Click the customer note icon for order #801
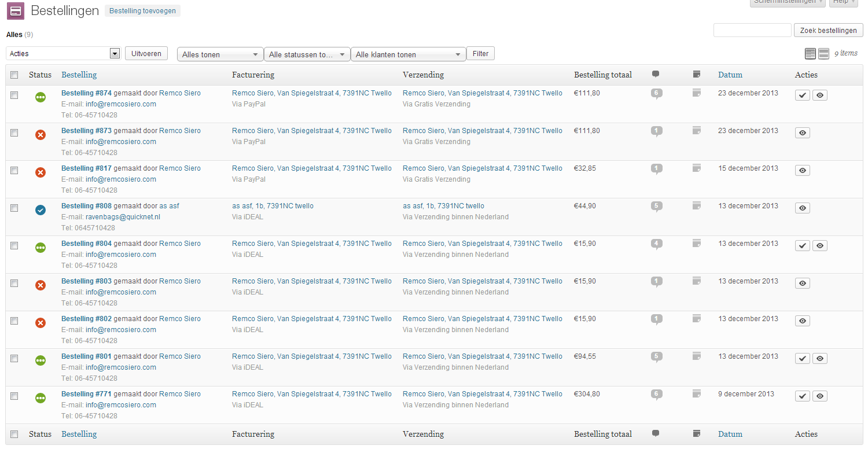 tap(696, 356)
